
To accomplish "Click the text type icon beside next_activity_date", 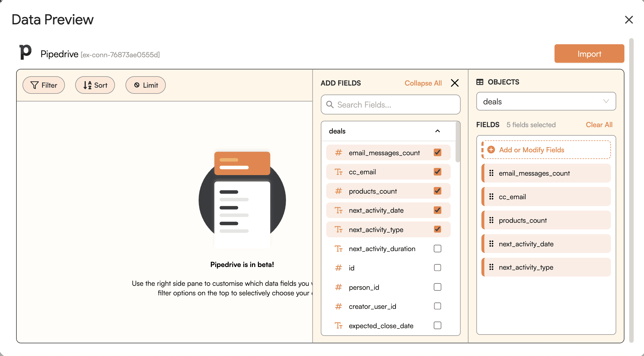I will point(338,210).
